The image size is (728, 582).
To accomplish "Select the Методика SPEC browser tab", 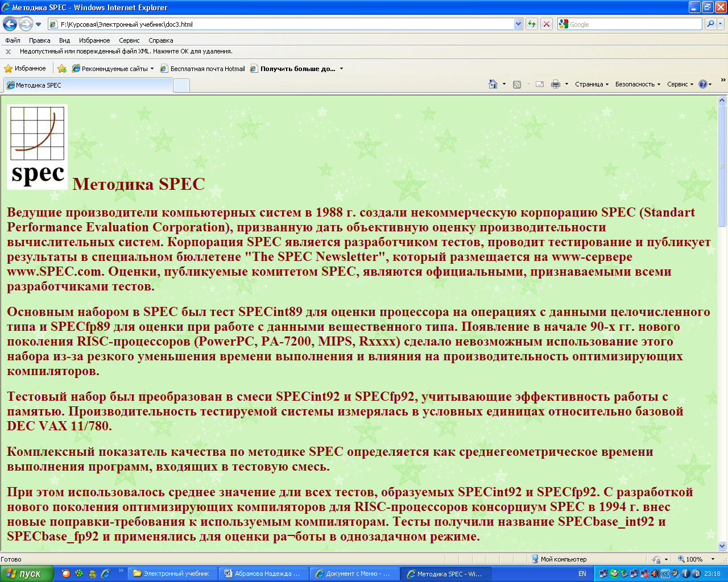I will (x=88, y=85).
